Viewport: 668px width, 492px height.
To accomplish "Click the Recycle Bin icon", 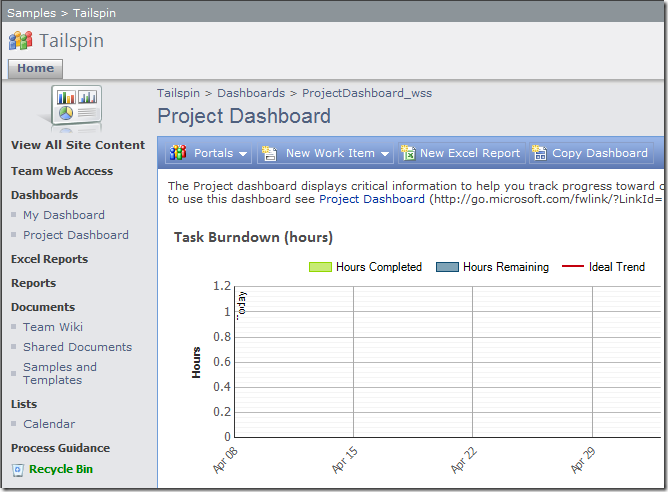I will (x=17, y=470).
